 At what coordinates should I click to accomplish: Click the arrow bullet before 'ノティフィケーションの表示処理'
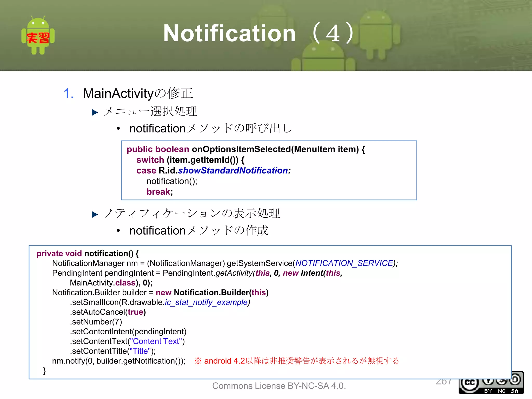point(95,215)
